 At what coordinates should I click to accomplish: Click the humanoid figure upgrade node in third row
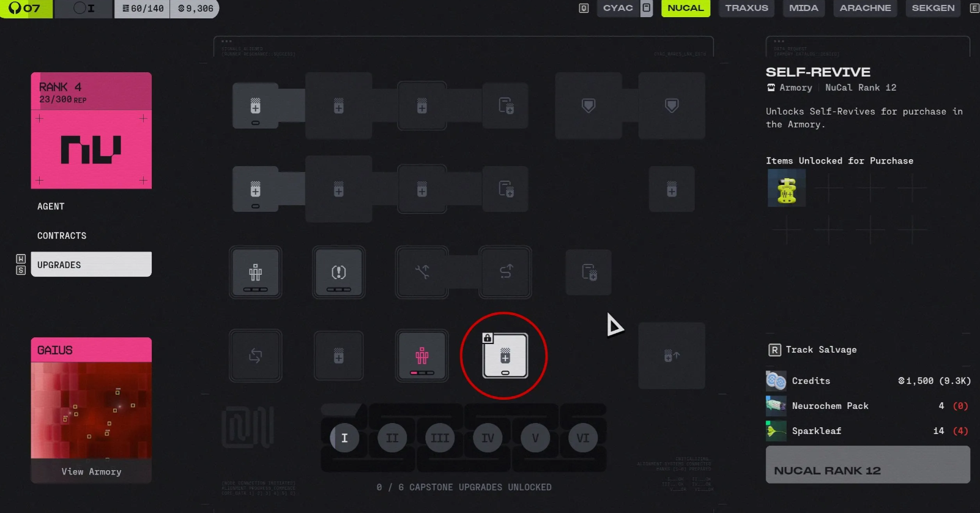click(x=255, y=272)
